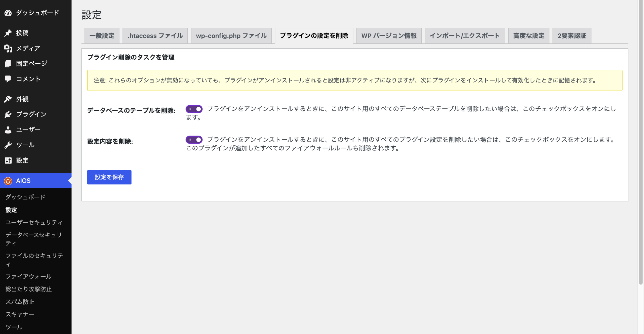
Task: Open WP バージョン情報 tab
Action: point(389,36)
